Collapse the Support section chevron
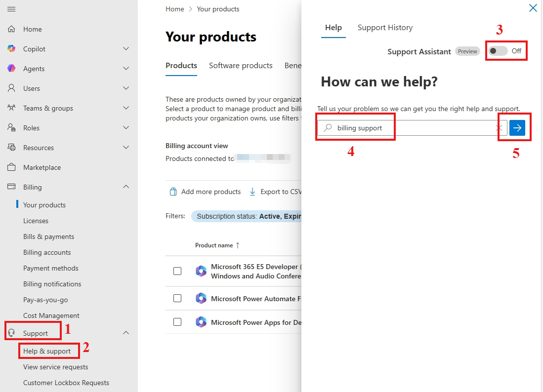Viewport: 543px width, 392px height. coord(126,333)
